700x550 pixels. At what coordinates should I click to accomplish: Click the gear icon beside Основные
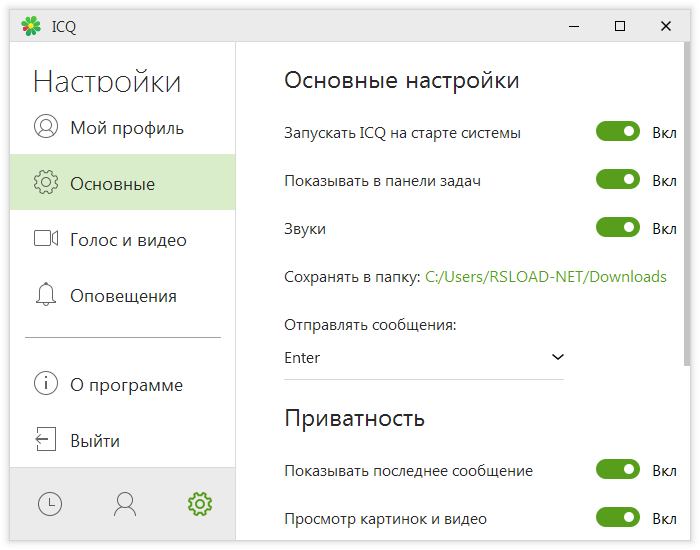[x=46, y=184]
